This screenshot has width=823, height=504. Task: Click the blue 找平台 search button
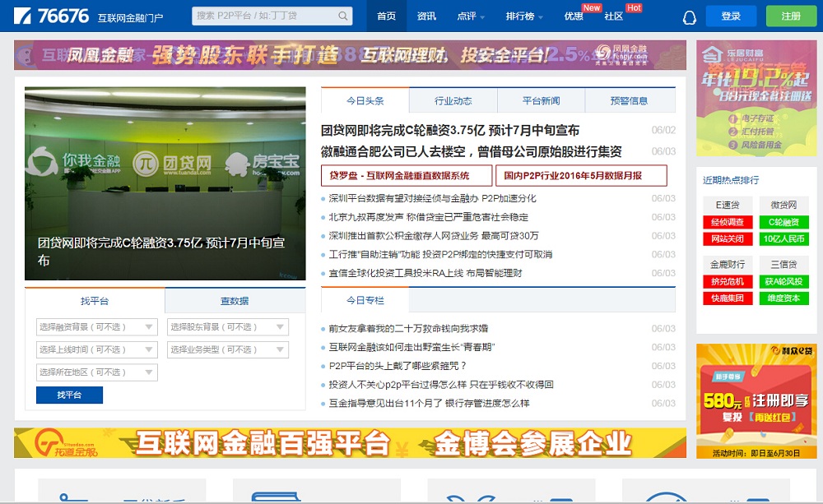point(69,395)
